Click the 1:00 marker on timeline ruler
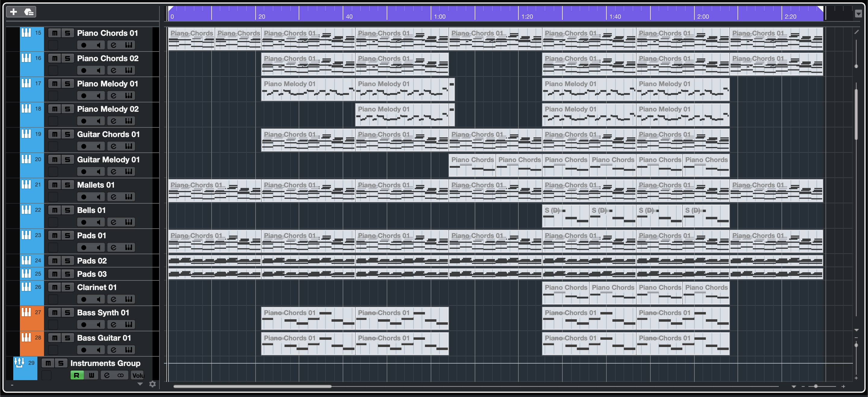This screenshot has width=868, height=397. [x=439, y=17]
